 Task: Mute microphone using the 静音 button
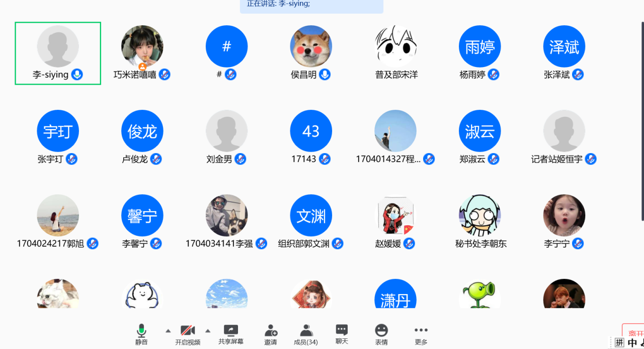tap(141, 334)
